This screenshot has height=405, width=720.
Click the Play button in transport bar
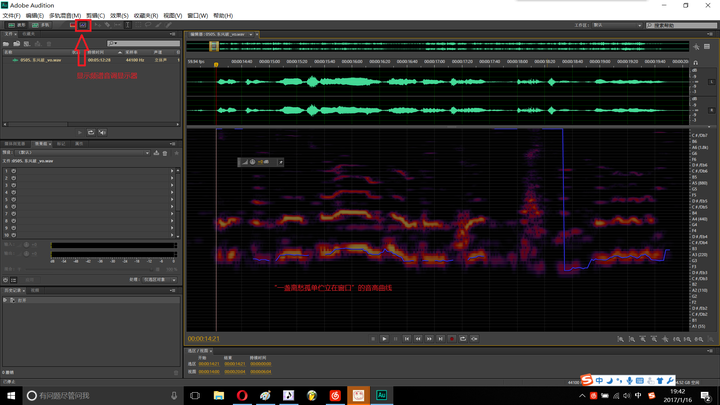(x=384, y=339)
